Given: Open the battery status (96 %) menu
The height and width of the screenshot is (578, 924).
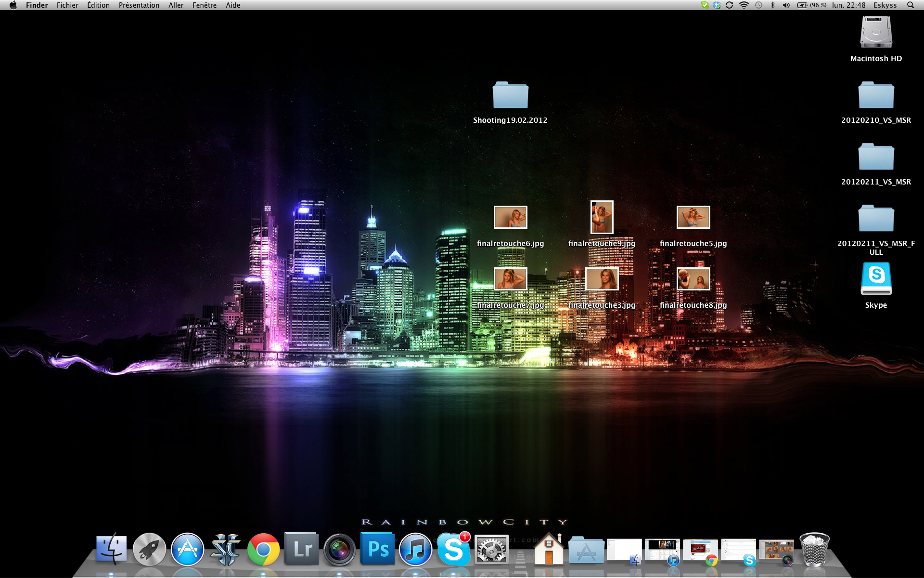Looking at the screenshot, I should [812, 5].
